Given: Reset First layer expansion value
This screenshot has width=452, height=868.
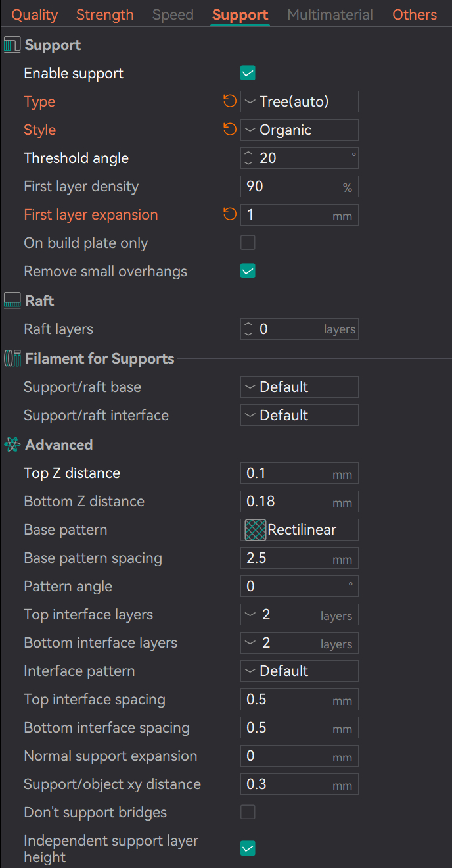Looking at the screenshot, I should (229, 214).
